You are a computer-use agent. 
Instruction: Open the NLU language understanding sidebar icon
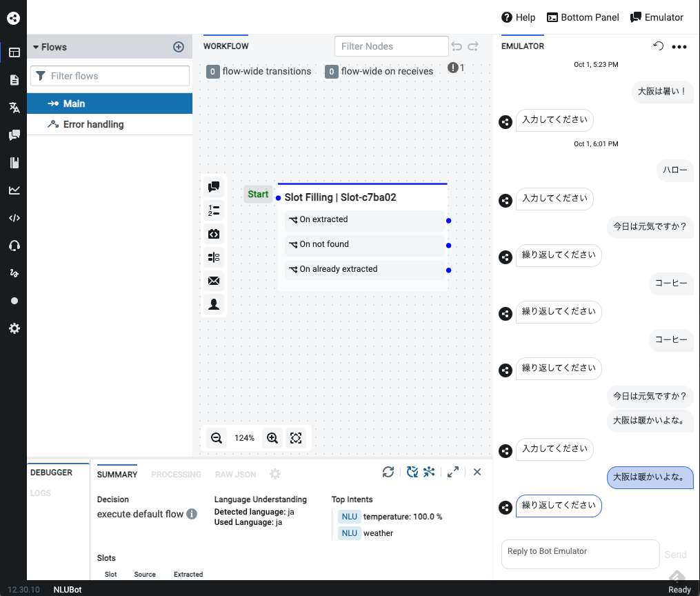click(x=14, y=108)
